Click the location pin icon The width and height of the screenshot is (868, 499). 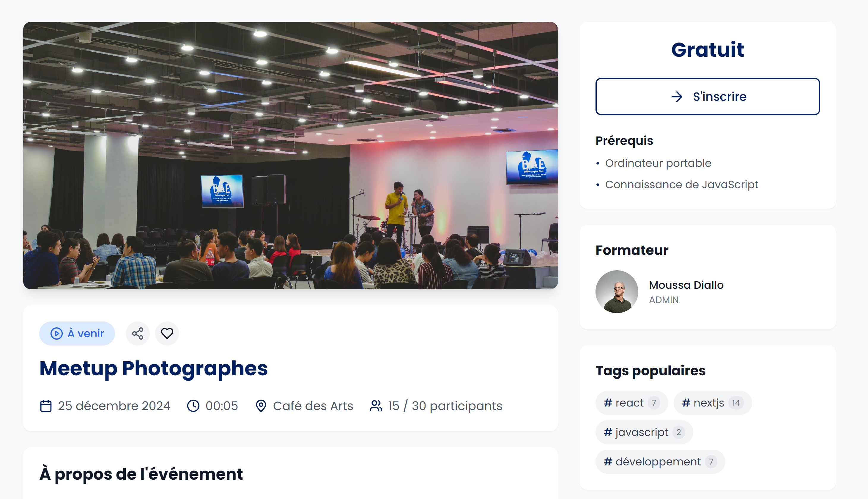pyautogui.click(x=261, y=406)
